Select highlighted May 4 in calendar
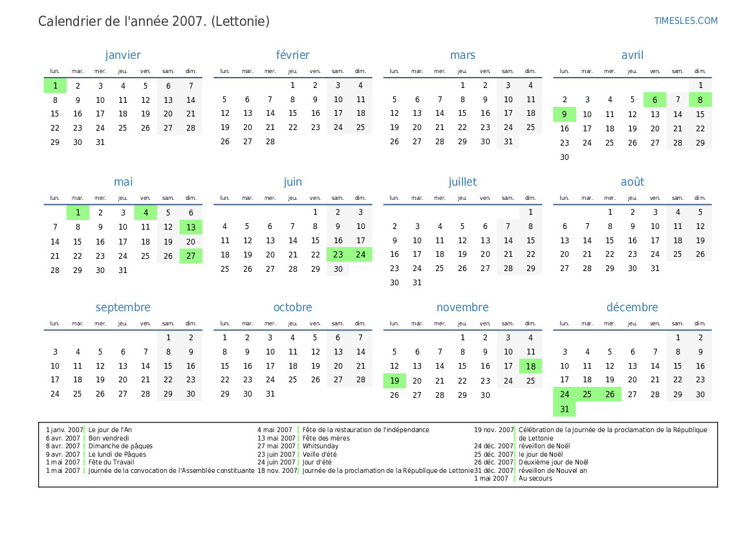 (x=146, y=212)
